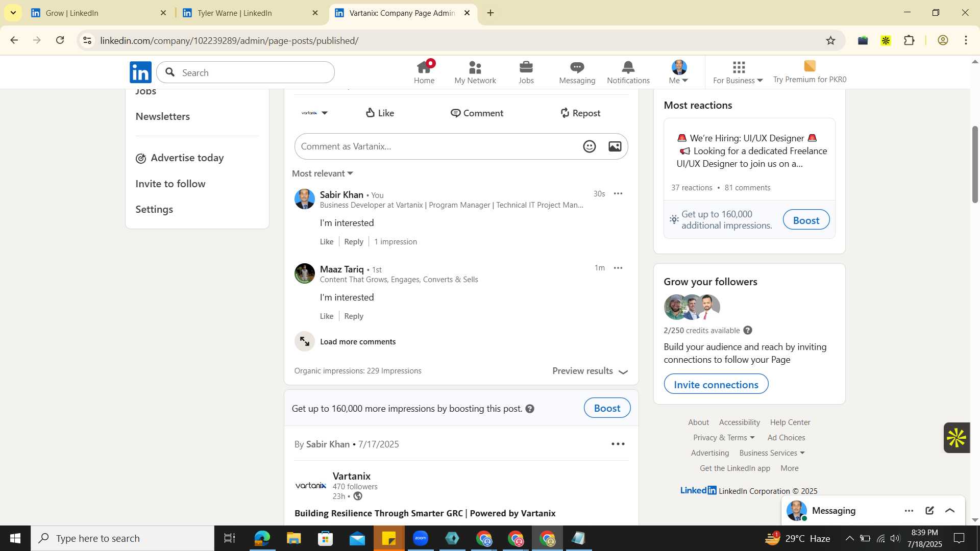
Task: Open Chrome extensions puzzle icon
Action: [909, 40]
